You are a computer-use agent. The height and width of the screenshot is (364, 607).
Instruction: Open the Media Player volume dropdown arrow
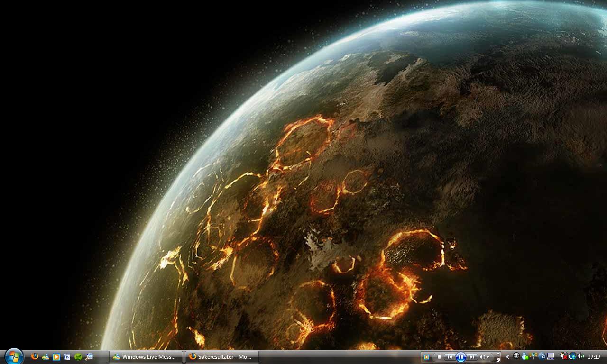tap(488, 357)
